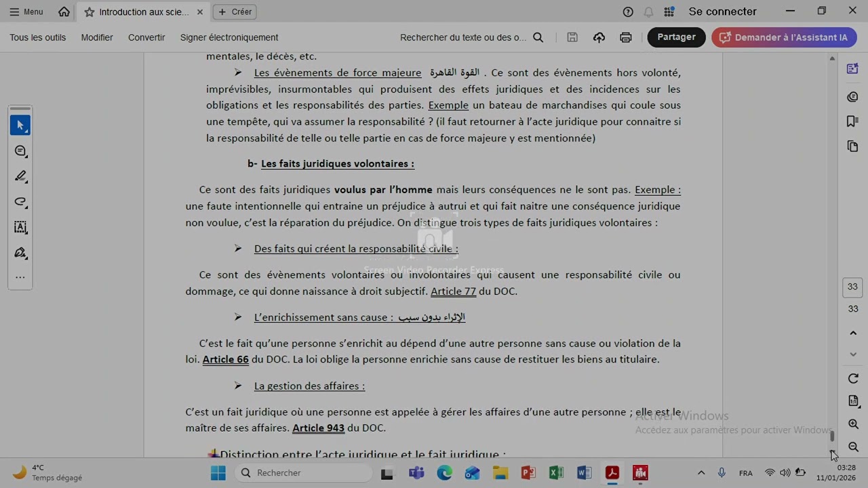Close the Introduction aux sciences tab
868x488 pixels.
[x=200, y=12]
